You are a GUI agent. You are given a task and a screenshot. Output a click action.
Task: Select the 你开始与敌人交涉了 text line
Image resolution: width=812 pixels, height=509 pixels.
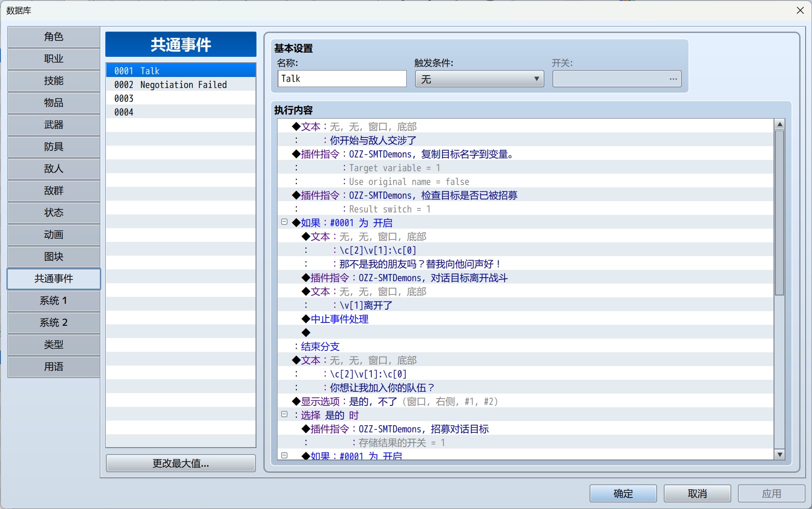(x=525, y=140)
